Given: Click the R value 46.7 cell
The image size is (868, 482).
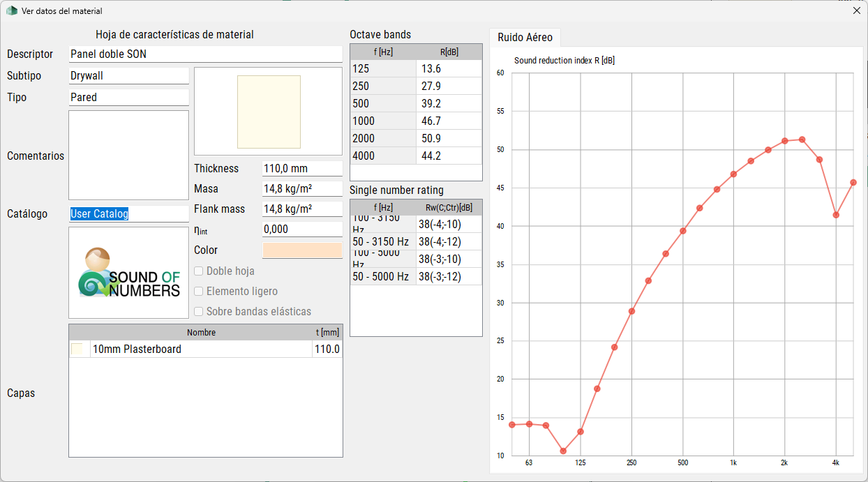Looking at the screenshot, I should [449, 121].
